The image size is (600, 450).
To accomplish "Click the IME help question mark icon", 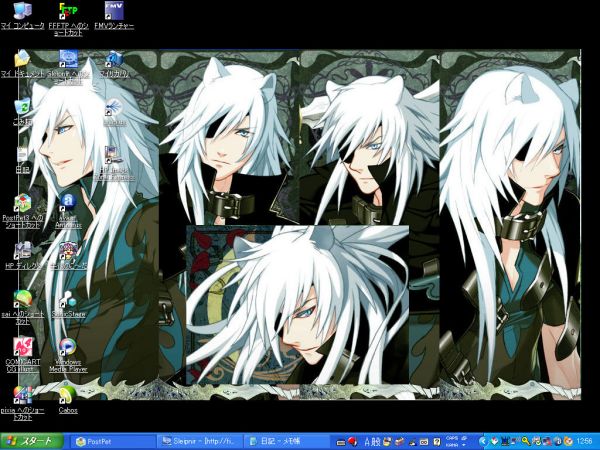I will tap(437, 442).
